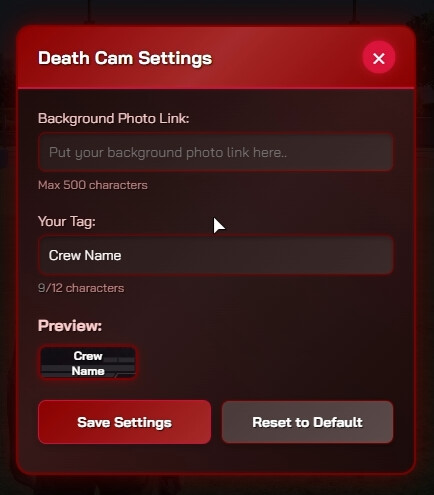Click the 'Background Photo Link:' label
Viewport: 434px width, 495px height.
[x=114, y=118]
